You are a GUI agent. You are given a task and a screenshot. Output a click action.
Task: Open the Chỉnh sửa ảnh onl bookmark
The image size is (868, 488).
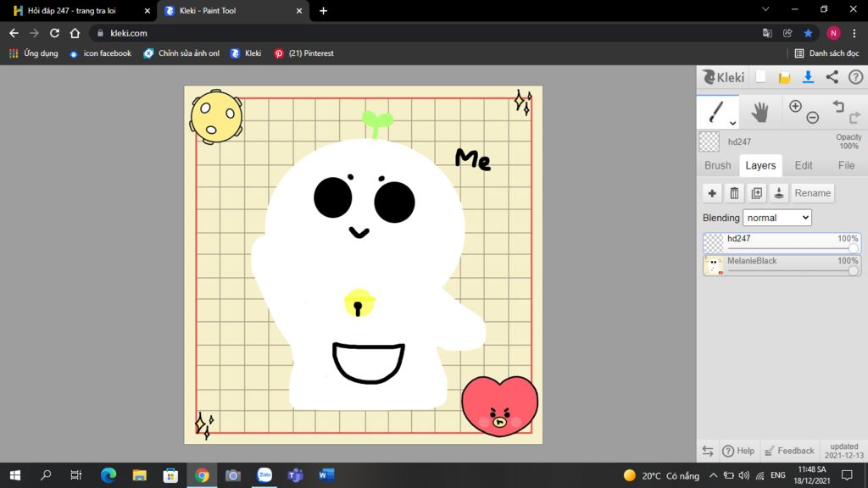point(181,53)
